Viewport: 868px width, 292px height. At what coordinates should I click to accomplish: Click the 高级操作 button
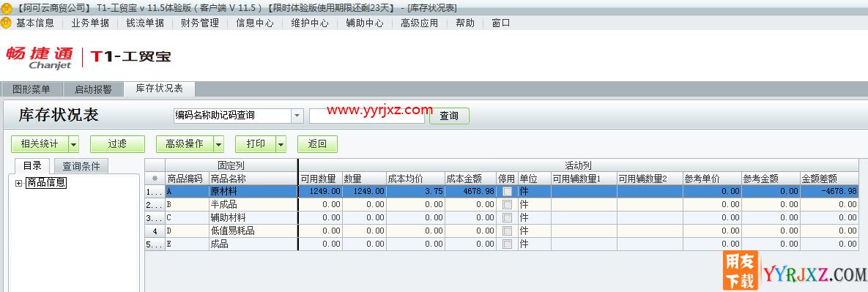click(x=185, y=144)
